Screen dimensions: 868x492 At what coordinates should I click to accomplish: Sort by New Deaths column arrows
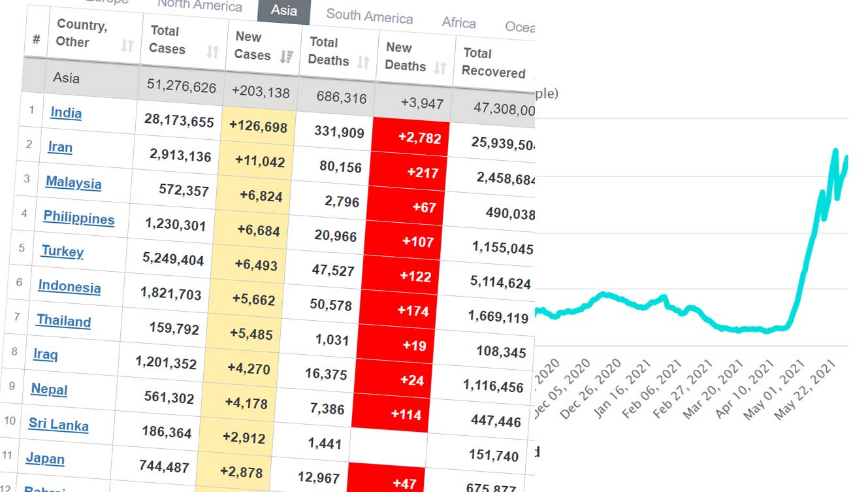[440, 68]
